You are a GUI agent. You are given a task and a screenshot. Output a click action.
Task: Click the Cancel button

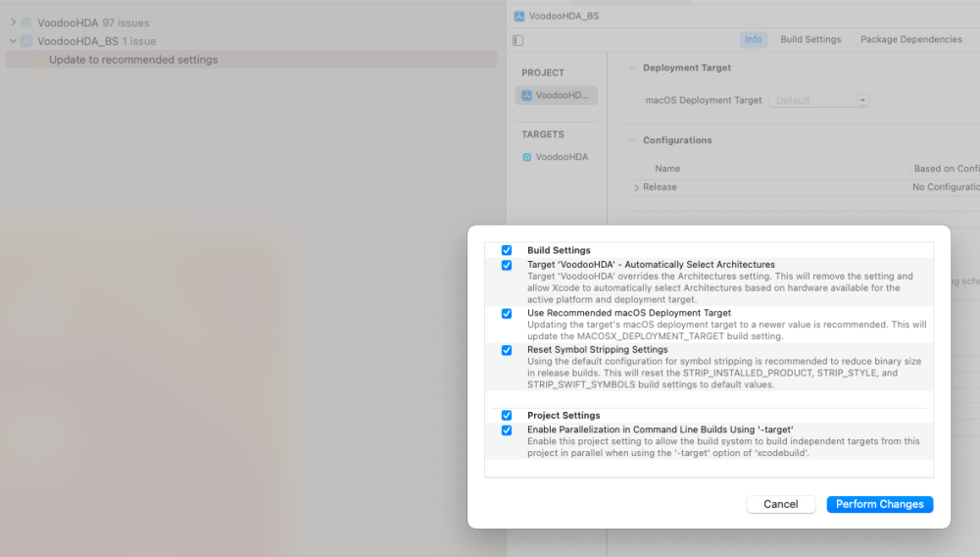pos(781,504)
